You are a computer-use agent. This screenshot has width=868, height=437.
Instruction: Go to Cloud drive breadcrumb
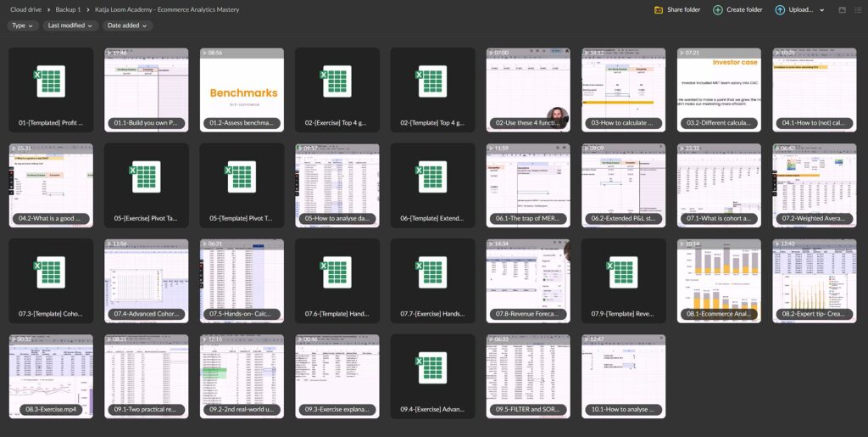26,9
